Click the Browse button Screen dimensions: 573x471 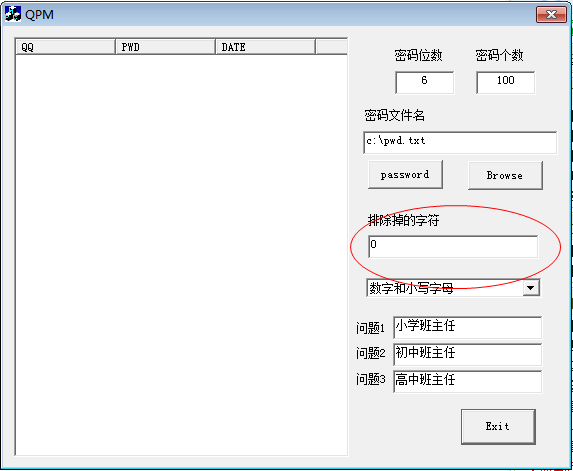(505, 175)
